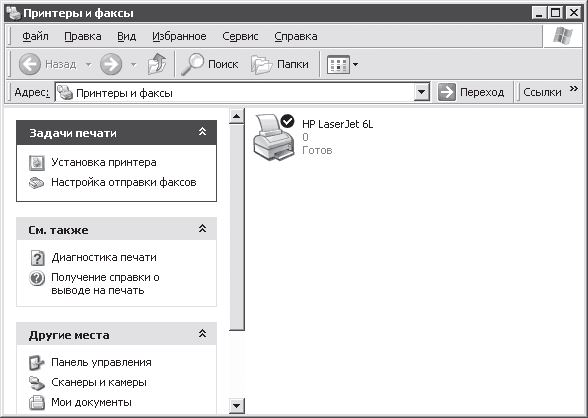Collapse the Задачи печати panel
The image size is (588, 418).
click(202, 132)
